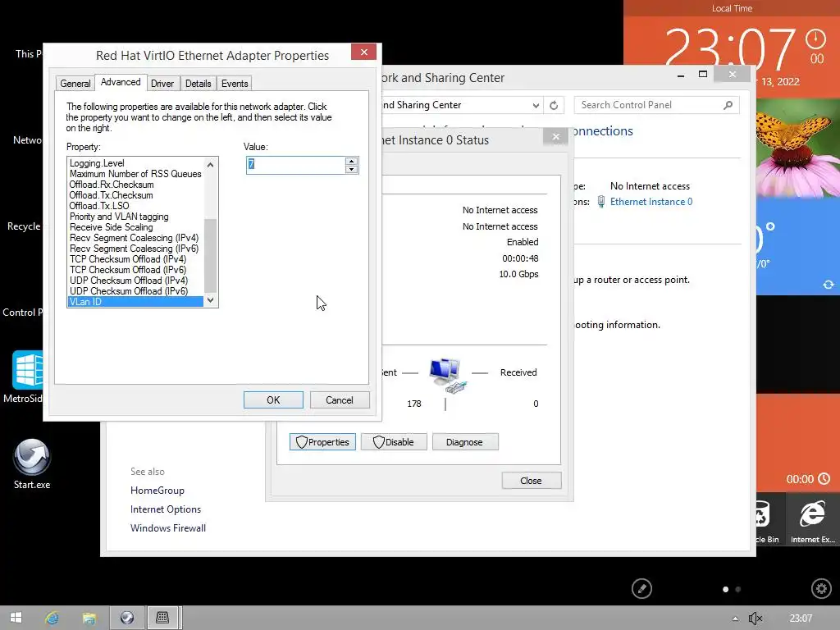This screenshot has width=840, height=630.
Task: Select TCP Checksum Offload (IPv6) property
Action: pyautogui.click(x=135, y=270)
